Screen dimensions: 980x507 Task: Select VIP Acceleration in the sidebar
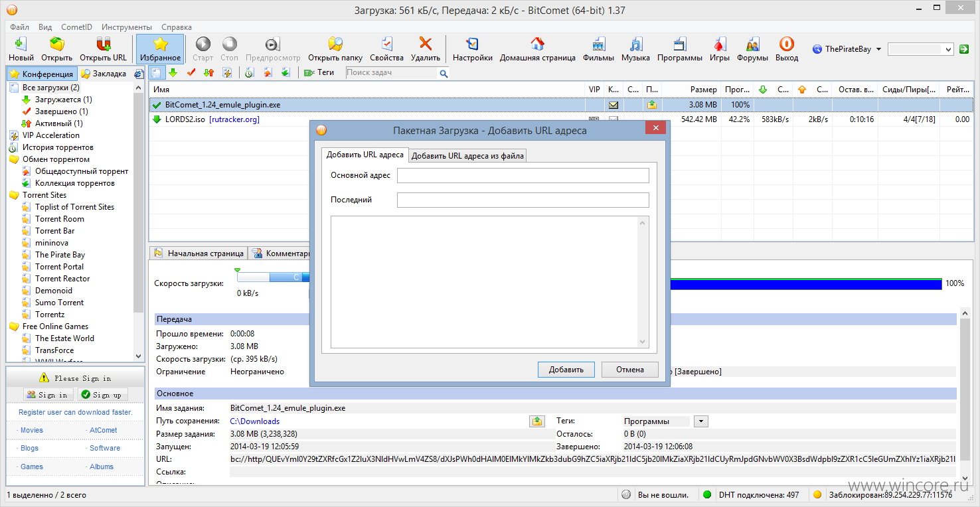point(44,135)
